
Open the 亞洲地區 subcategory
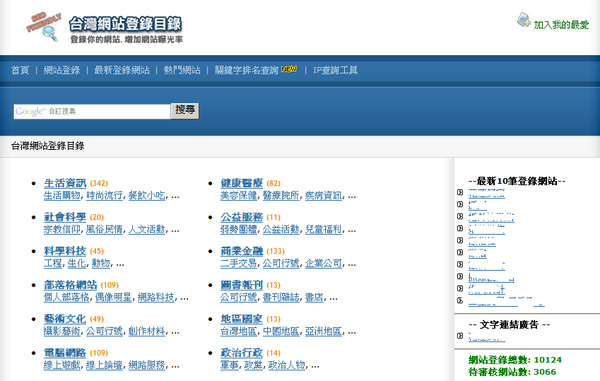(x=323, y=331)
